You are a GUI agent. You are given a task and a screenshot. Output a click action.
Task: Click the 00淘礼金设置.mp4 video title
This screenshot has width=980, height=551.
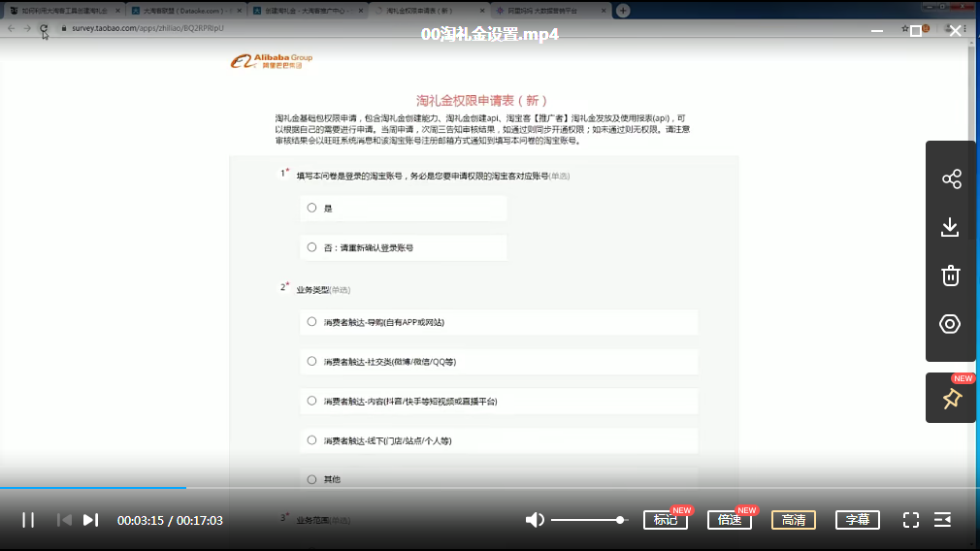[x=490, y=34]
